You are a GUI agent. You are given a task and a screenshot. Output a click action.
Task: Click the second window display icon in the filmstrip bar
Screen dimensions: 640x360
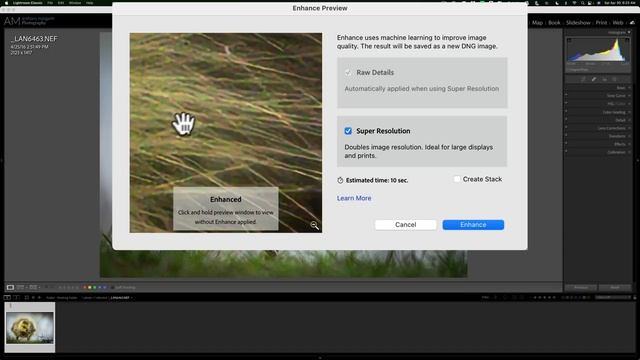16,298
